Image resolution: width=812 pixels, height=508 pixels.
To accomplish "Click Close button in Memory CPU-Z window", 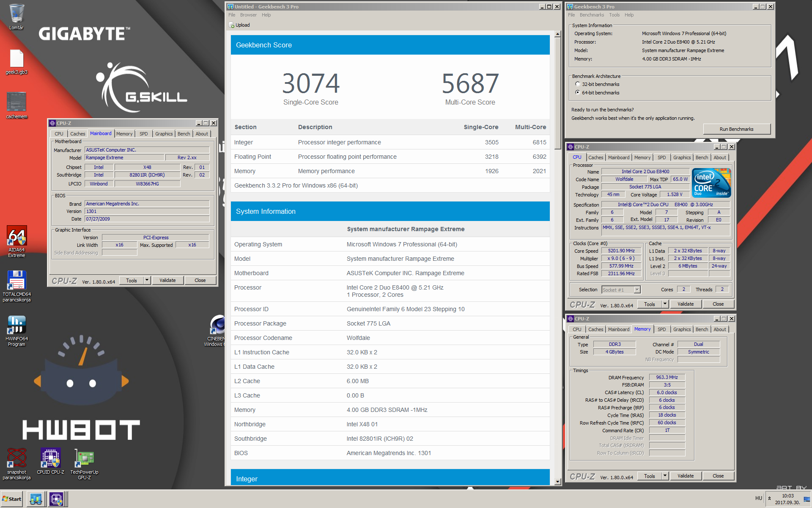I will 718,476.
